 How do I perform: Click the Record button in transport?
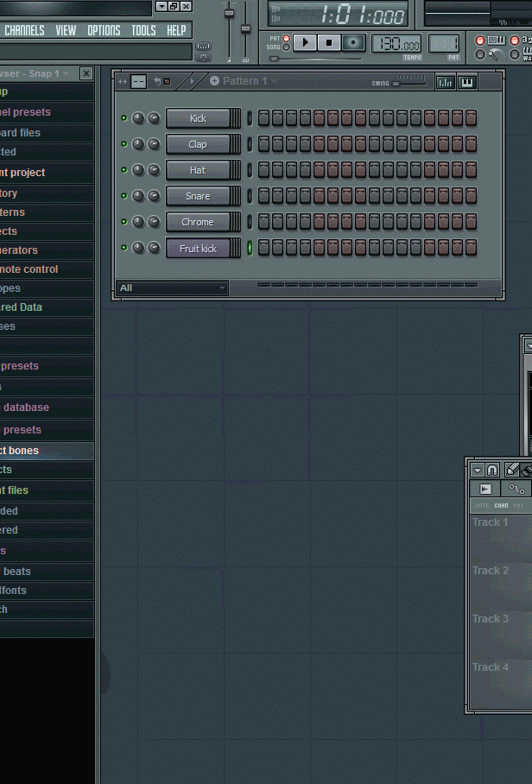click(353, 41)
